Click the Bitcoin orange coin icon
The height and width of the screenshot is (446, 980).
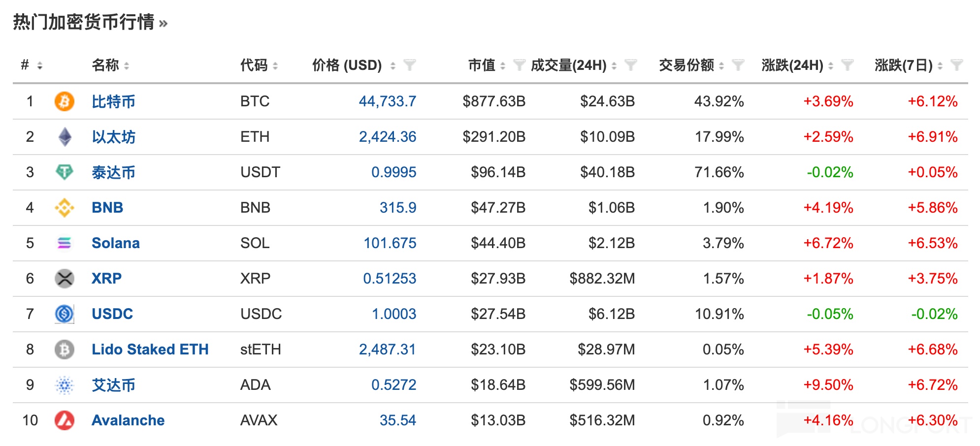(x=64, y=101)
